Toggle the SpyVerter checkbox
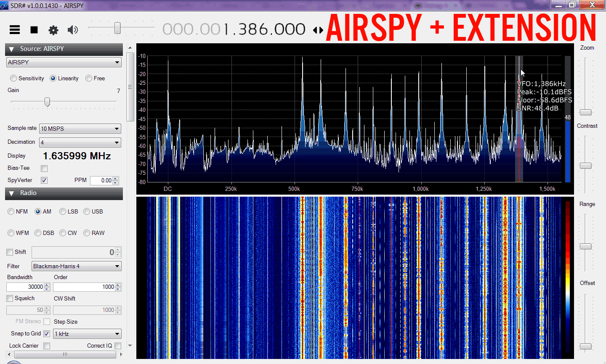The height and width of the screenshot is (364, 606). (44, 180)
